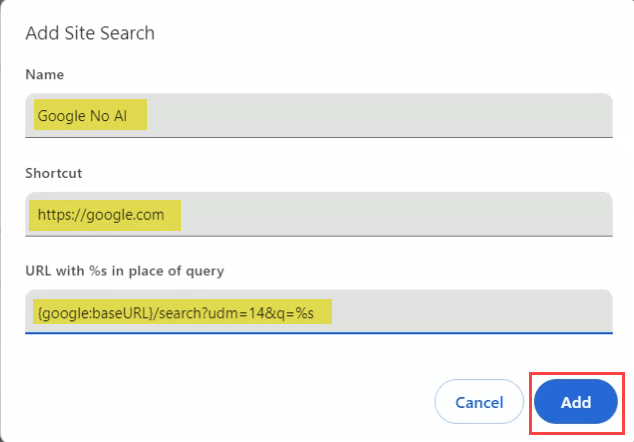This screenshot has width=634, height=442.
Task: Click the "Name" field label
Action: tap(44, 74)
